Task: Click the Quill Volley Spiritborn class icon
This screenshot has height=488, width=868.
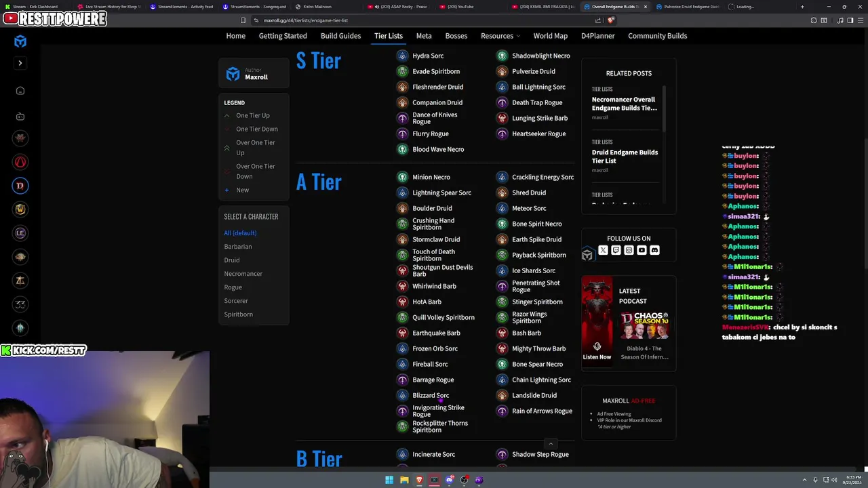Action: (402, 317)
